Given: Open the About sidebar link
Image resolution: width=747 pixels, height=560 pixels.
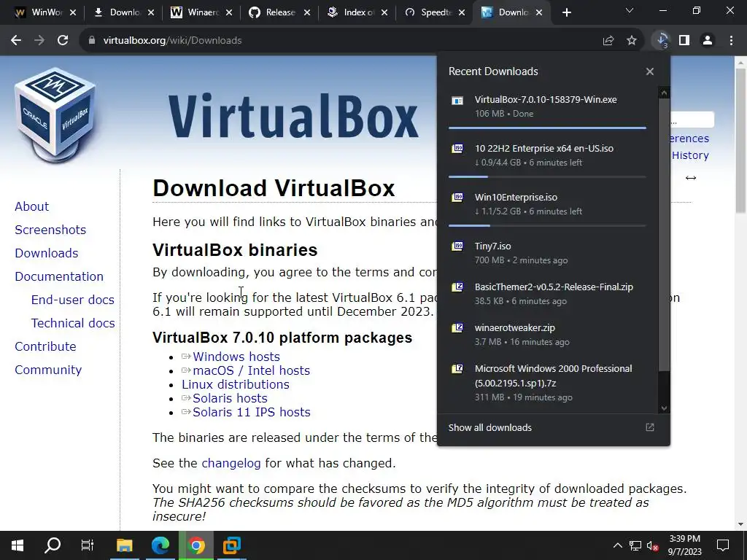Looking at the screenshot, I should [32, 206].
